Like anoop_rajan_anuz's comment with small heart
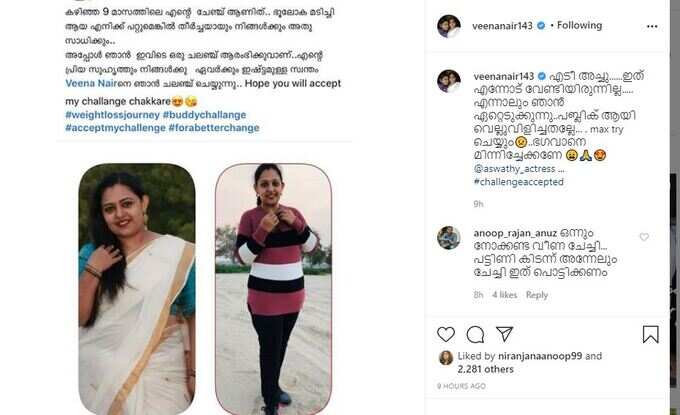Screen dimensions: 680x415 (x=644, y=237)
